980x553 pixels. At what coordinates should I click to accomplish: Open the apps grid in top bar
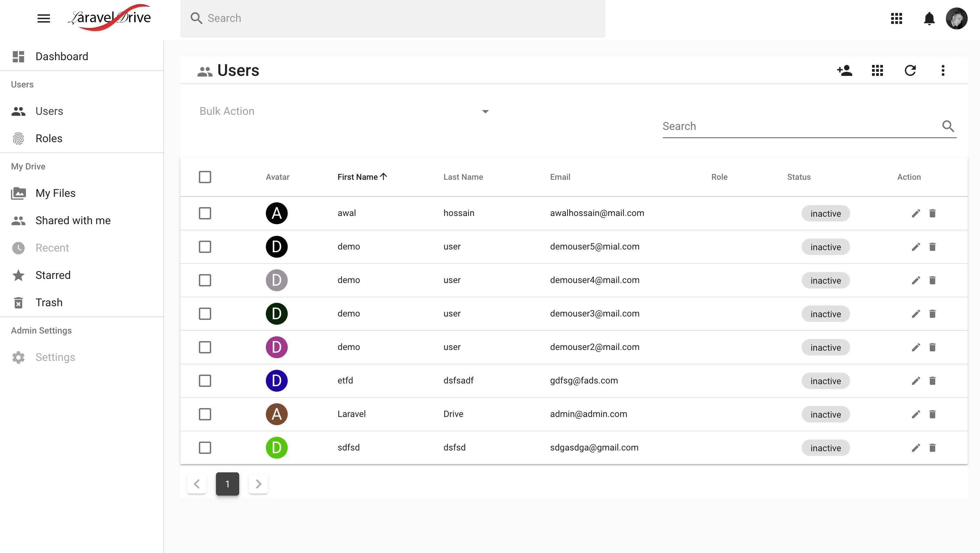tap(896, 18)
